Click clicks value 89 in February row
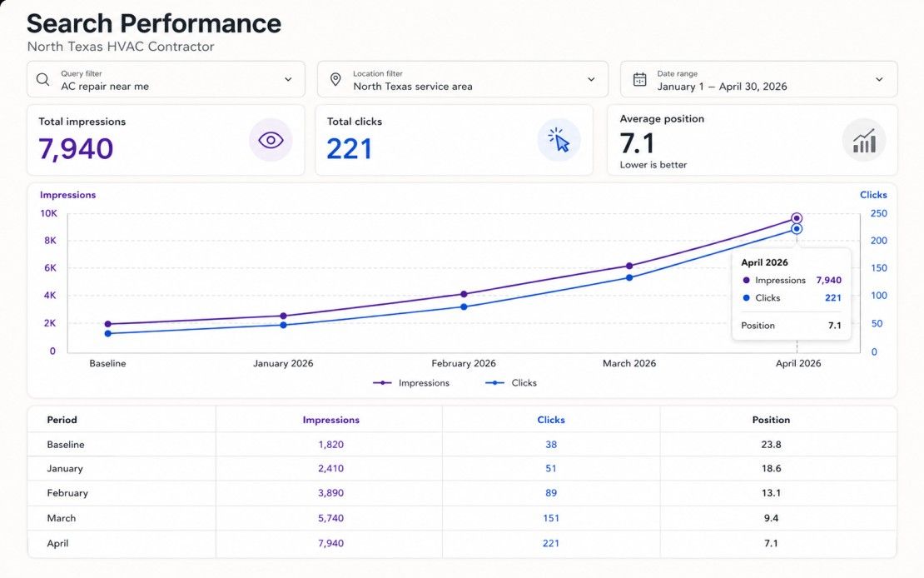 (551, 493)
